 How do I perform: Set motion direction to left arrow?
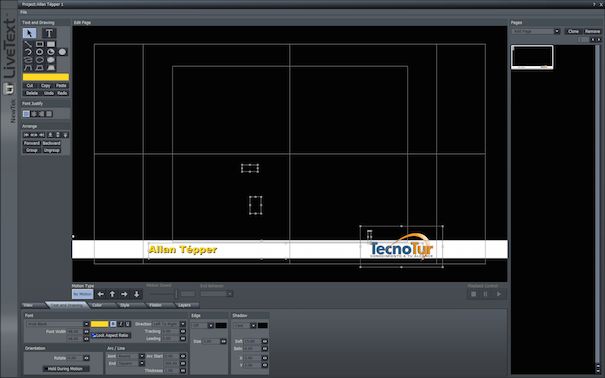pyautogui.click(x=100, y=294)
